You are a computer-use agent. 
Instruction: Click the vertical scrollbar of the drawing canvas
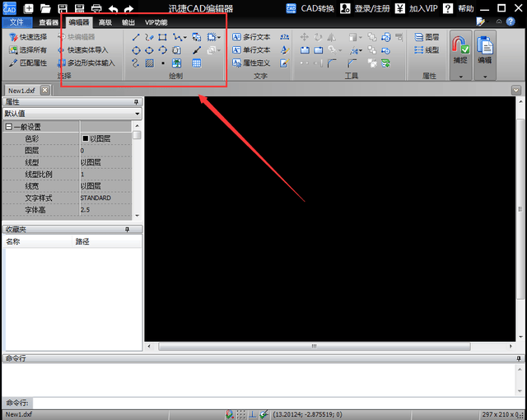click(x=520, y=208)
